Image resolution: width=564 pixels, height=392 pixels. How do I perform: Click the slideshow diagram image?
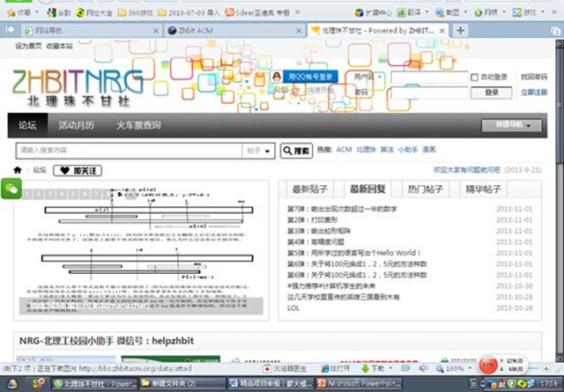141,250
